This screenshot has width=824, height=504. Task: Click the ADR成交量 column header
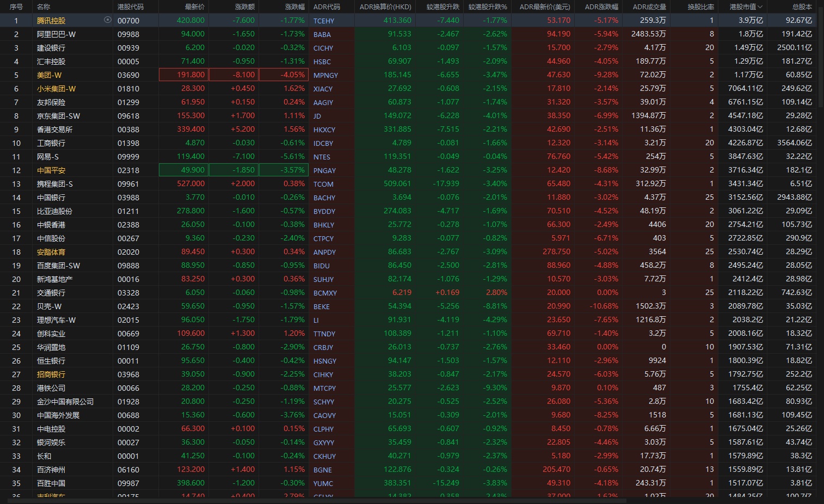(x=649, y=7)
